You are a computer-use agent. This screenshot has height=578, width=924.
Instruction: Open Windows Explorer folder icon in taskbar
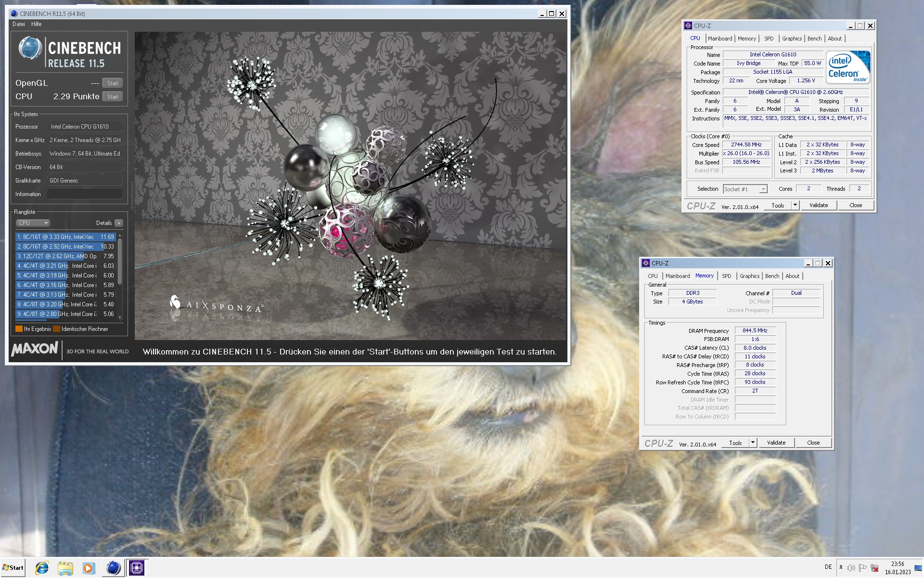[x=65, y=568]
